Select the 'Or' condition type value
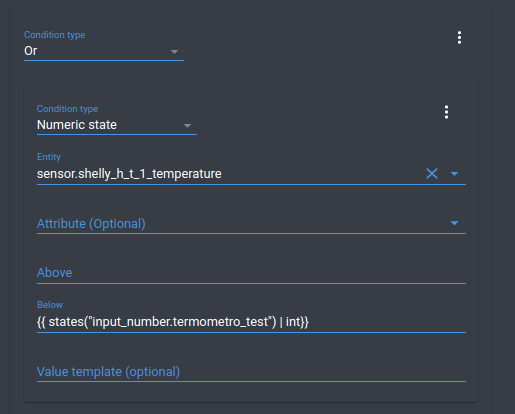Image resolution: width=515 pixels, height=414 pixels. click(x=31, y=51)
